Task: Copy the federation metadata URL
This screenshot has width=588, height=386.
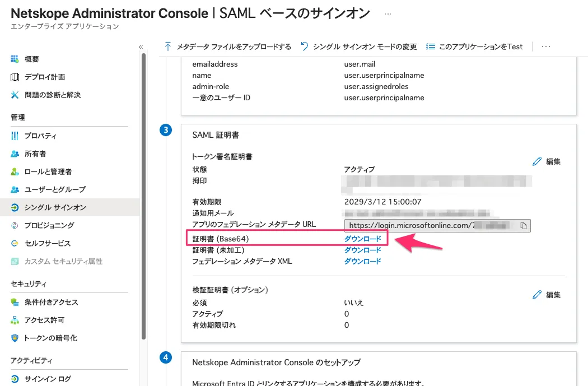Action: tap(524, 225)
